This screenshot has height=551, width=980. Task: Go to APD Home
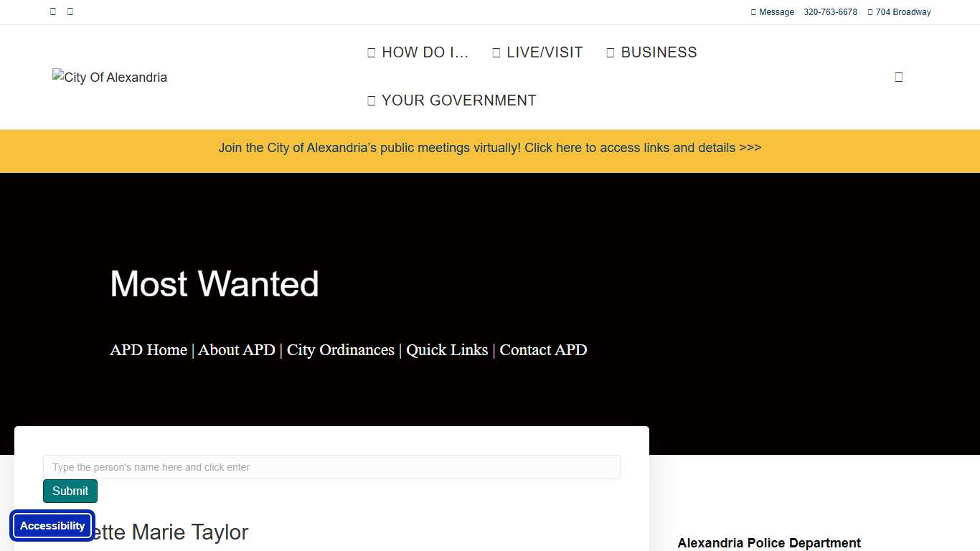[149, 350]
